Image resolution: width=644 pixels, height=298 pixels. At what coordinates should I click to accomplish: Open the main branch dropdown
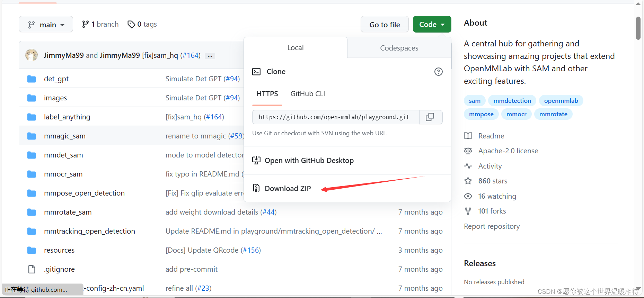(46, 25)
